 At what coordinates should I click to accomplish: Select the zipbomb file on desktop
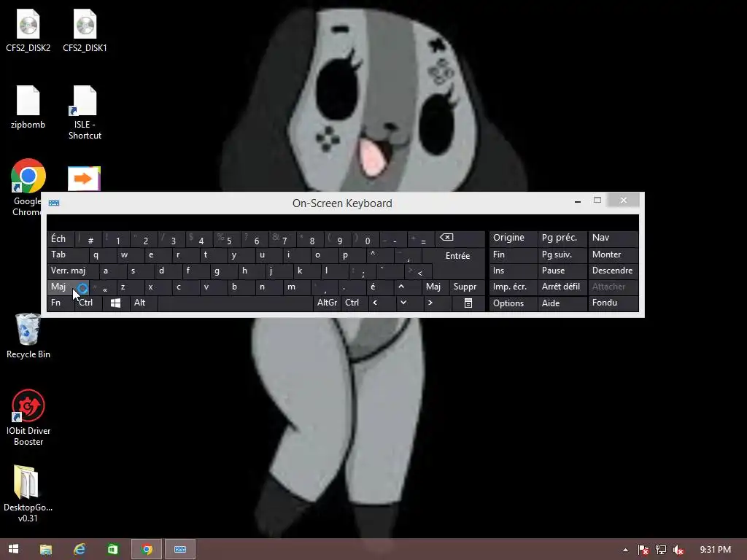point(28,107)
